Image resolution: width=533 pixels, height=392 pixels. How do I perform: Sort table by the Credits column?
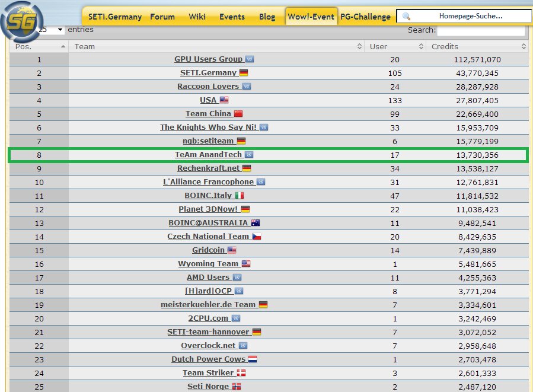coord(478,47)
